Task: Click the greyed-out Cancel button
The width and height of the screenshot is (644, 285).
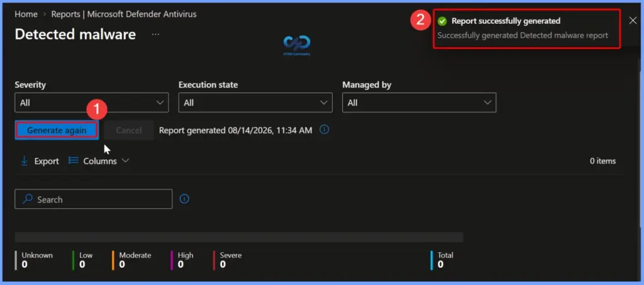Action: [x=128, y=130]
